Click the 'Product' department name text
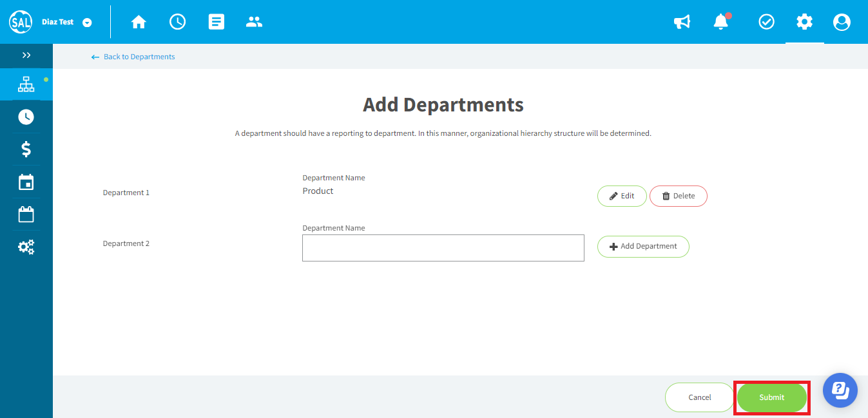 318,191
